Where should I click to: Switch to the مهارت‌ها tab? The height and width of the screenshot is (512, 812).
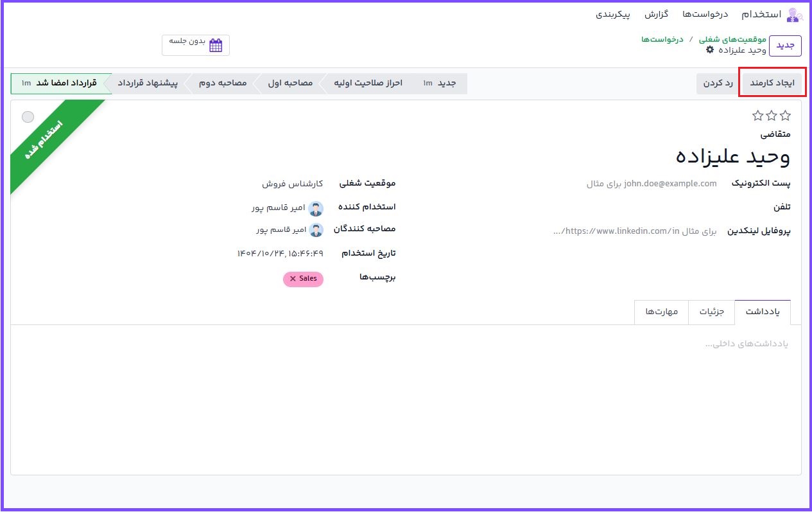[x=661, y=312]
